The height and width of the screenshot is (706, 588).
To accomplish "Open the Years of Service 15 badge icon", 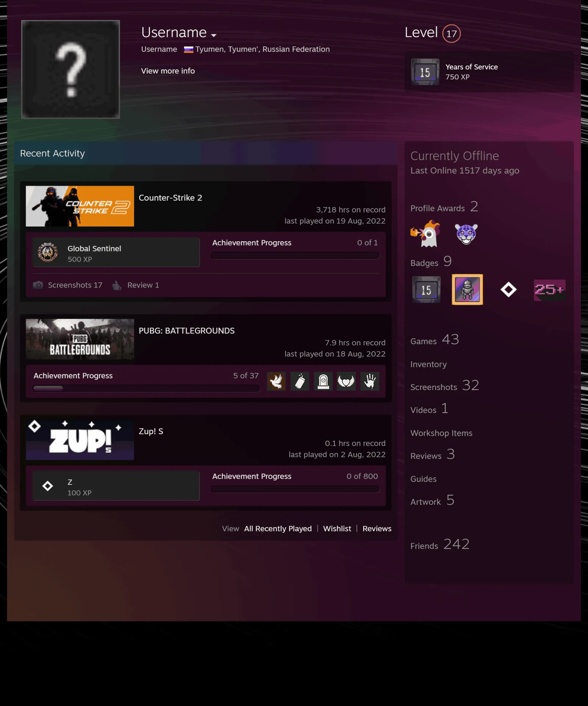I will 425,72.
